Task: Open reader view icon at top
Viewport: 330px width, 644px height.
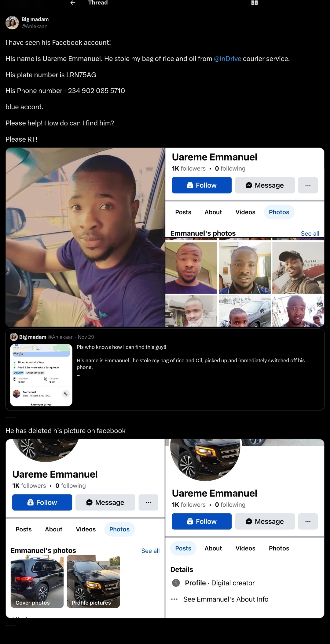Action: [x=255, y=3]
